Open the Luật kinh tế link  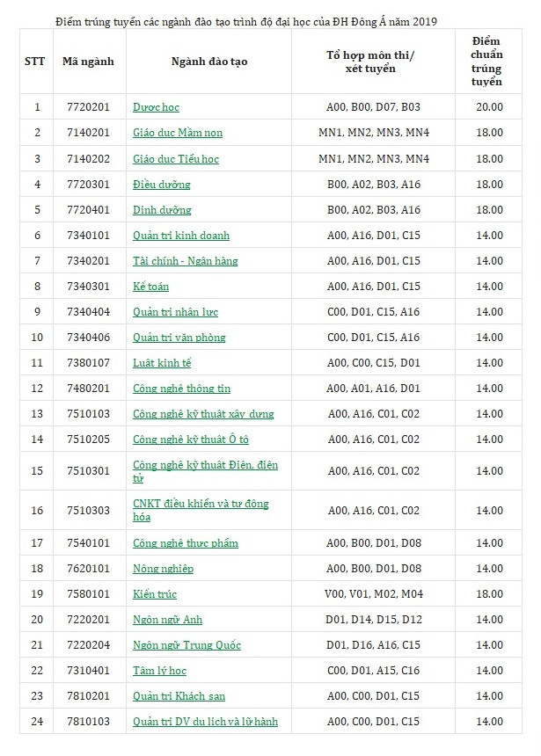(162, 363)
